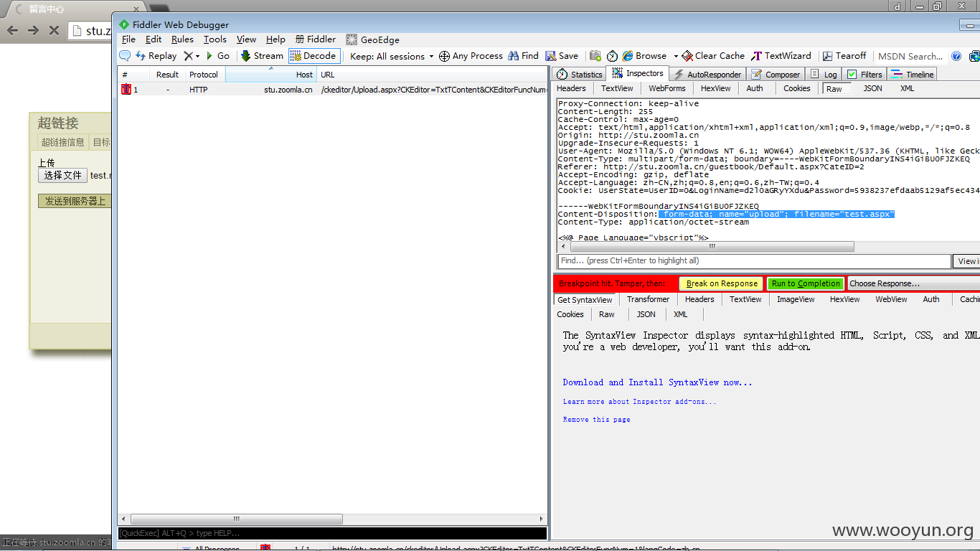This screenshot has height=551, width=980.
Task: Open the View menu
Action: (x=246, y=39)
